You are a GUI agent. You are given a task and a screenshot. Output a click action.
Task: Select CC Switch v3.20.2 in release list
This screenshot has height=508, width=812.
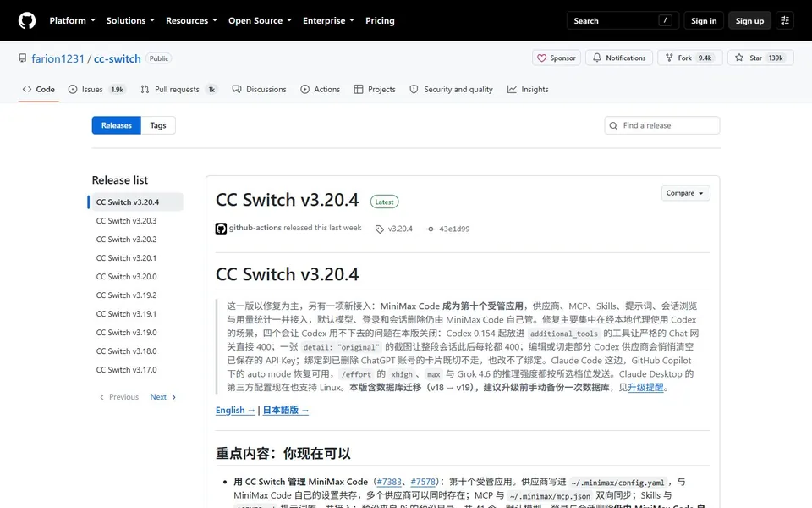pyautogui.click(x=126, y=240)
